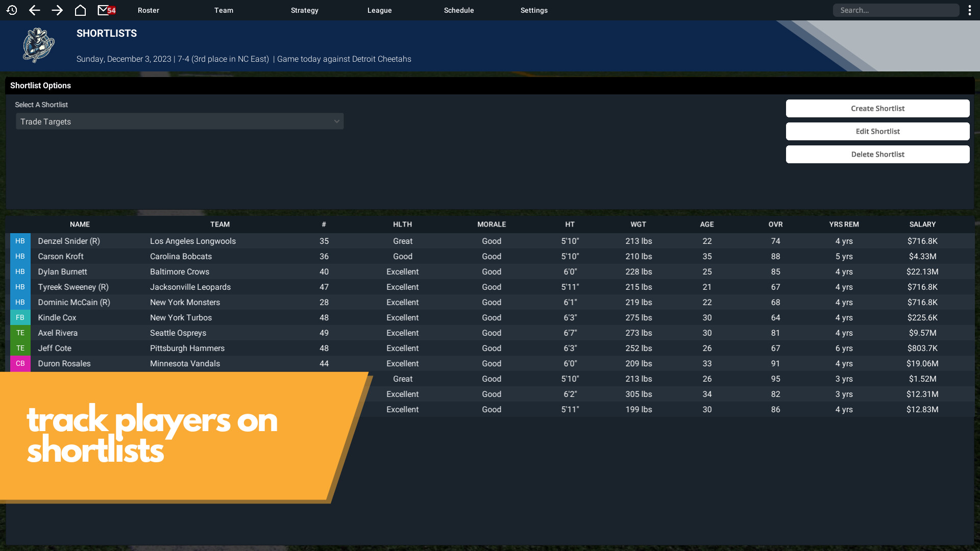
Task: Expand the Trade Targets shortlist dropdown
Action: click(180, 121)
